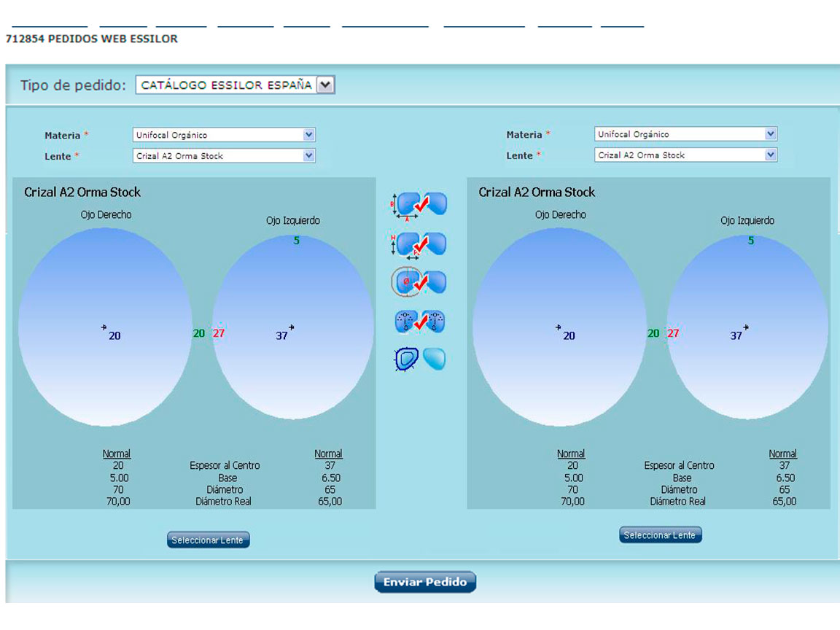The width and height of the screenshot is (840, 630).
Task: Click Seleccionar Lente in the right panel
Action: point(660,534)
